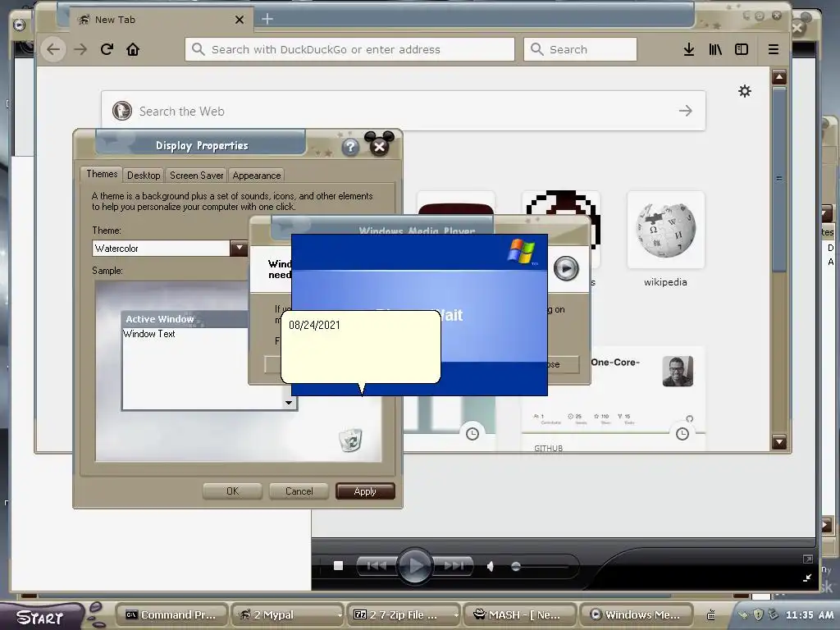Image resolution: width=840 pixels, height=630 pixels.
Task: Open the Mypal taskbar group
Action: point(287,615)
